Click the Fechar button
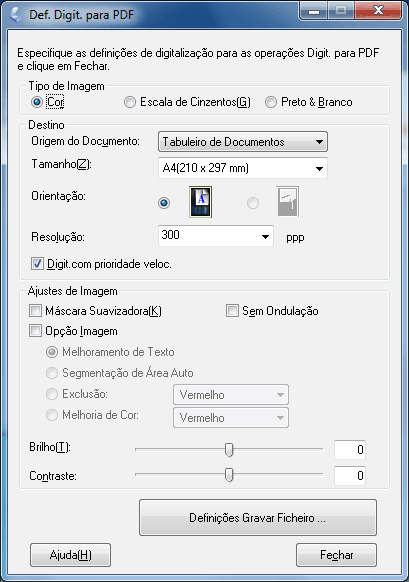 click(336, 555)
